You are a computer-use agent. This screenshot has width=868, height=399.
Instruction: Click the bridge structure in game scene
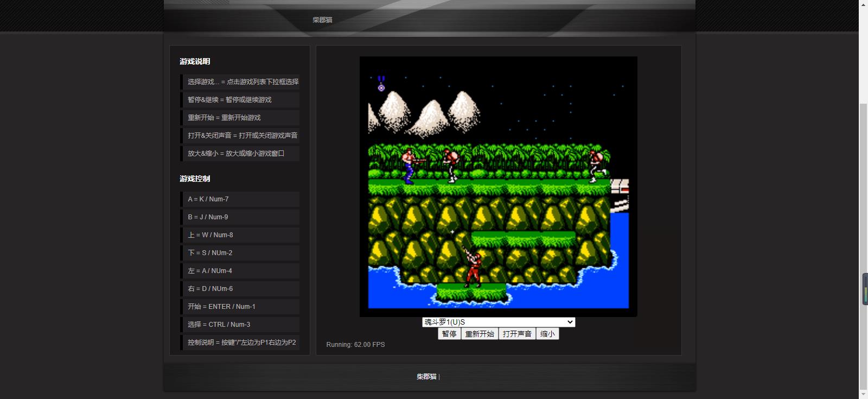[620, 195]
